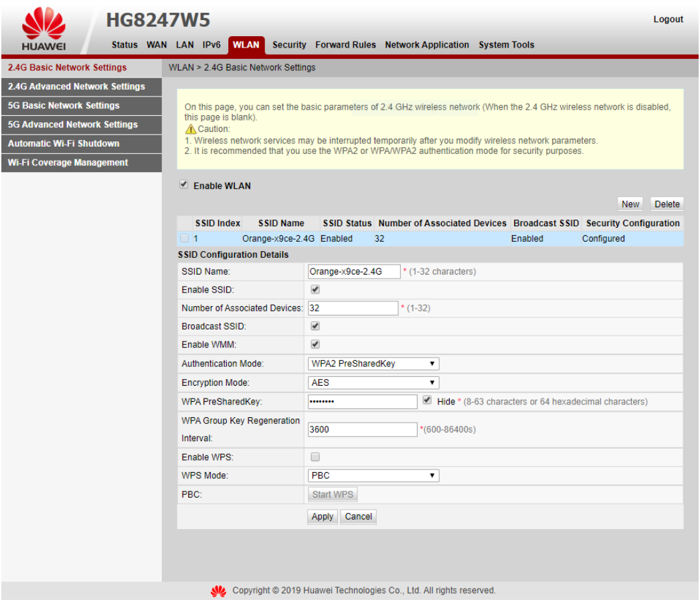Toggle the Enable WLAN checkbox
This screenshot has height=600, width=700.
coord(183,185)
